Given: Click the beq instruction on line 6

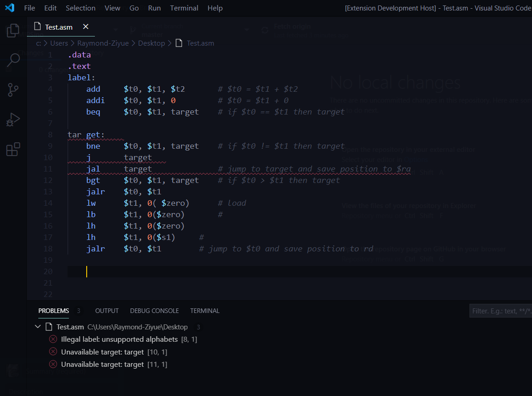Looking at the screenshot, I should tap(93, 112).
